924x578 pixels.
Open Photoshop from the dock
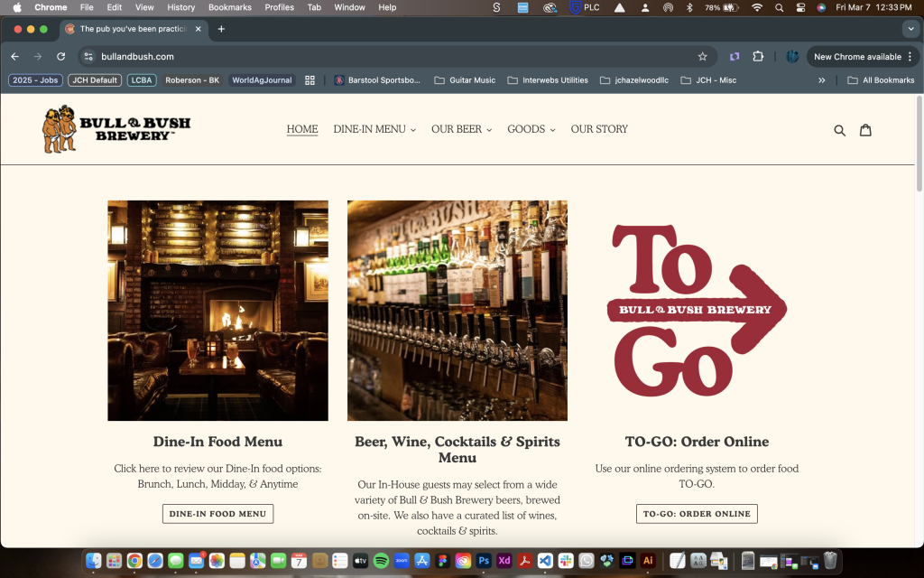pos(484,561)
